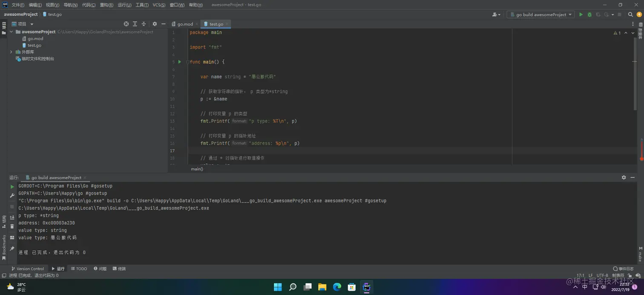This screenshot has height=295, width=644.
Task: Jump to next highlighted problem arrow
Action: [634, 33]
